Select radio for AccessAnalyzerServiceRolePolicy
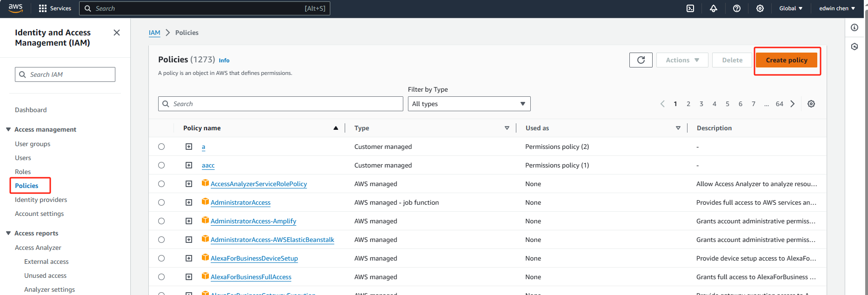This screenshot has width=868, height=295. (161, 184)
